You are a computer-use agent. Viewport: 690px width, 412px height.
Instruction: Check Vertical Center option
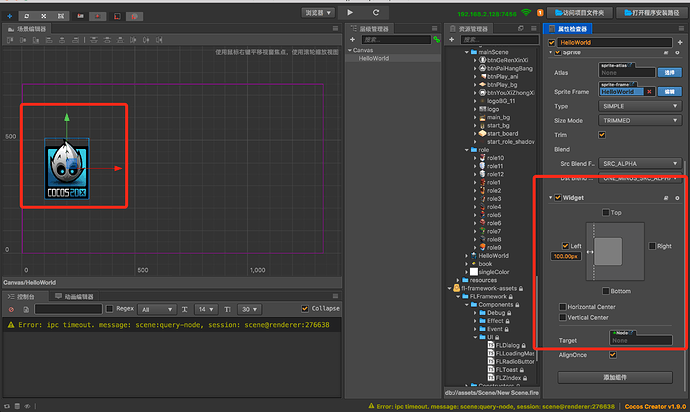562,317
